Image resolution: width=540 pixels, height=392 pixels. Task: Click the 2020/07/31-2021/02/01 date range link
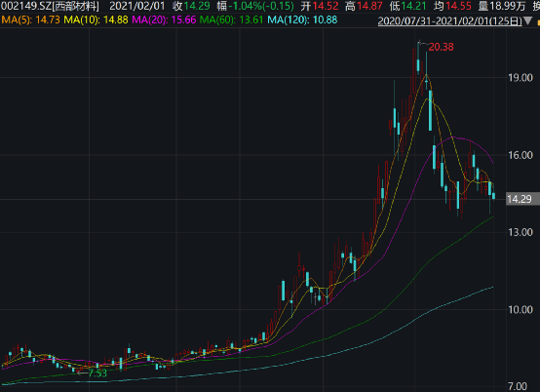coord(449,21)
